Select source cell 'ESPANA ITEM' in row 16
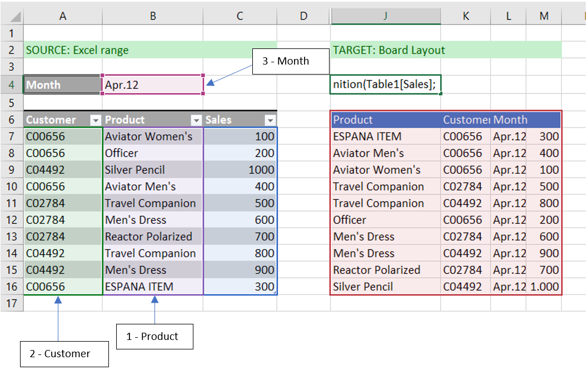Viewport: 588px width, 370px height. (x=153, y=287)
